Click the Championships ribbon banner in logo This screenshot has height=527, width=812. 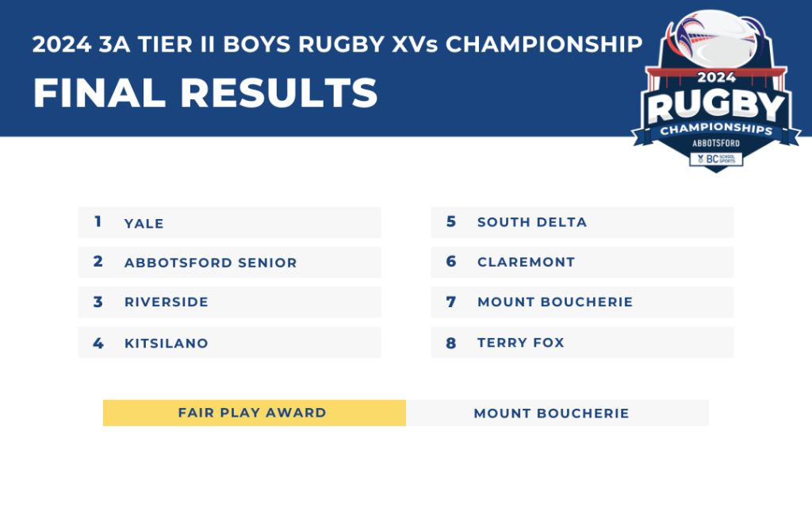[x=716, y=129]
